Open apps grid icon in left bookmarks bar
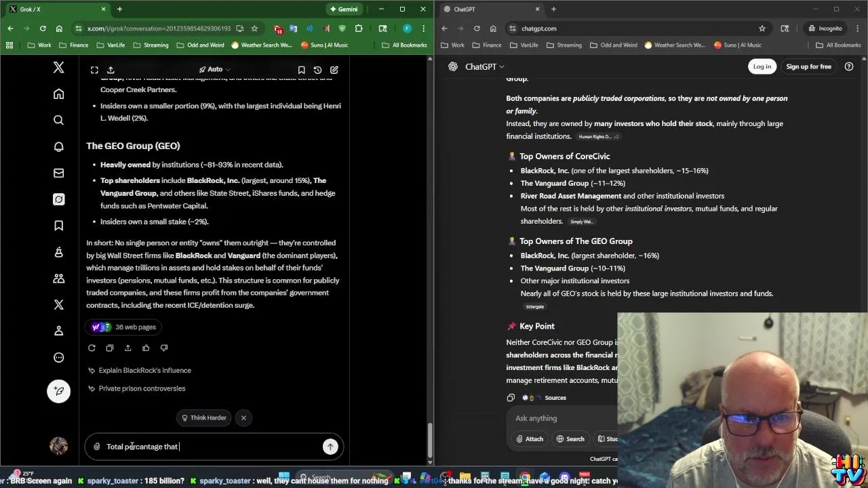 coord(9,45)
